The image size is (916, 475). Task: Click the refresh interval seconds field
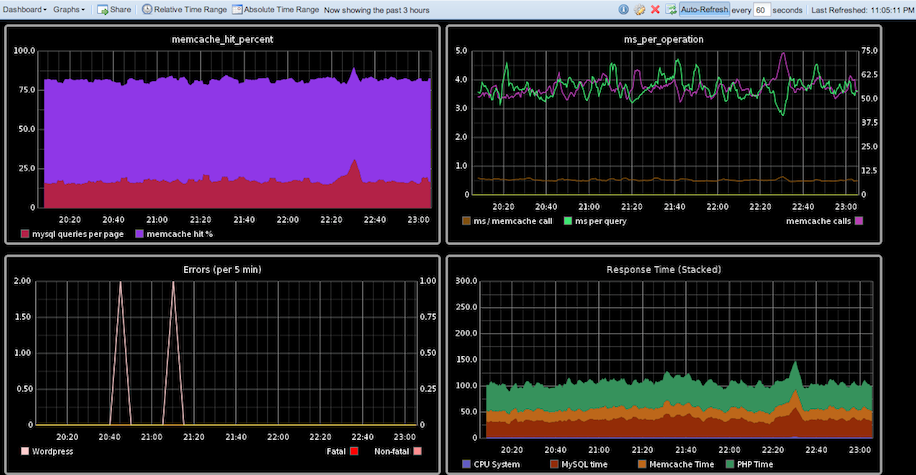coord(762,10)
